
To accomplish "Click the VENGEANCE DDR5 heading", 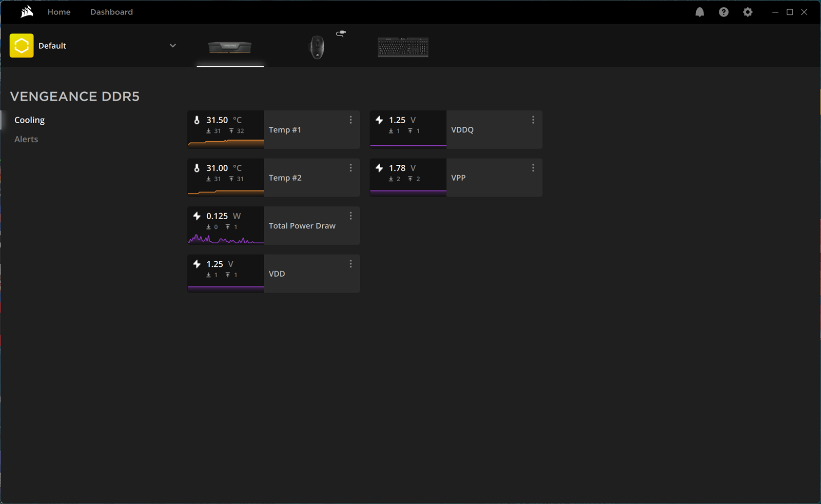I will (x=75, y=96).
